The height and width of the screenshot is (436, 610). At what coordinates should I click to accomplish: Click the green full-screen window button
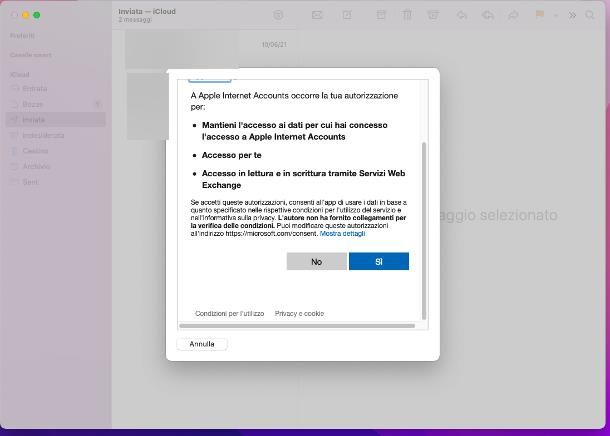click(x=37, y=15)
